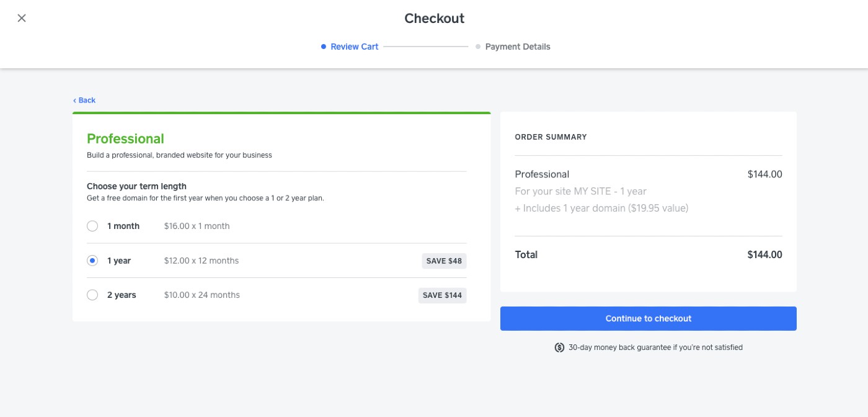The width and height of the screenshot is (868, 417).
Task: Select the 1 year radio button
Action: (x=92, y=261)
